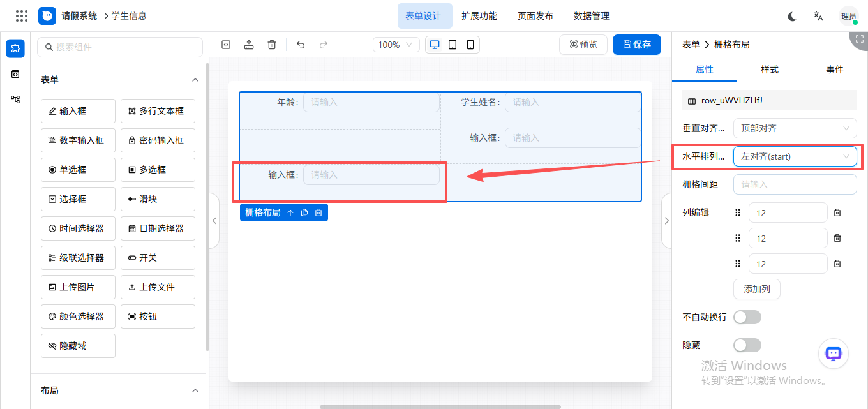Open the language translation icon
This screenshot has width=868, height=409.
818,16
